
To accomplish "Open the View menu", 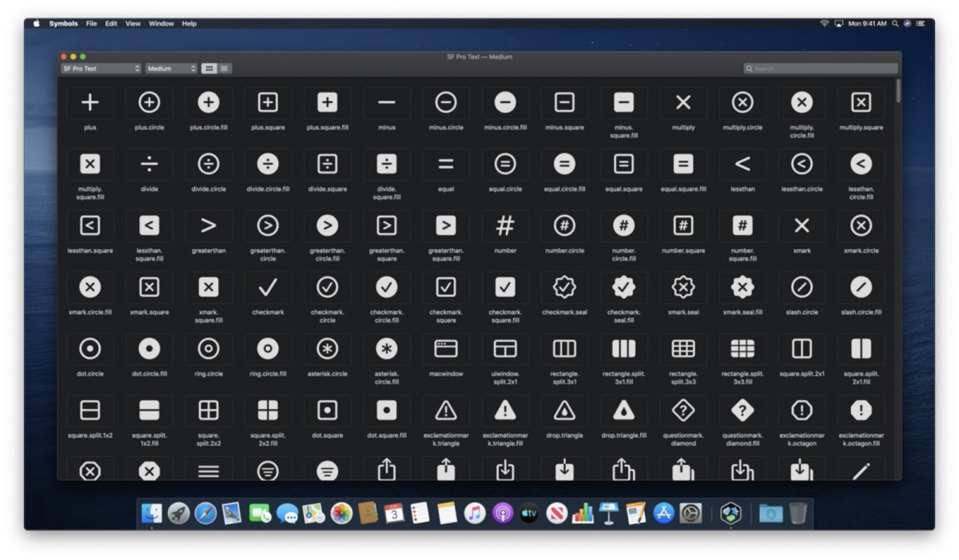I will pos(133,23).
